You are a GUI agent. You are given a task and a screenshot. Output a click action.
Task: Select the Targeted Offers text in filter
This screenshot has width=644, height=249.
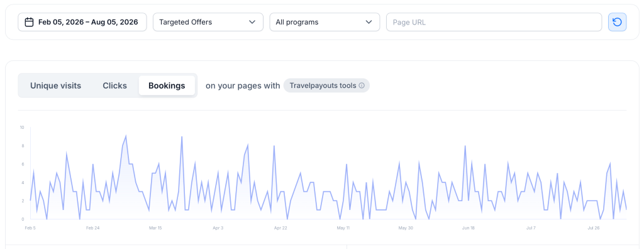[186, 22]
